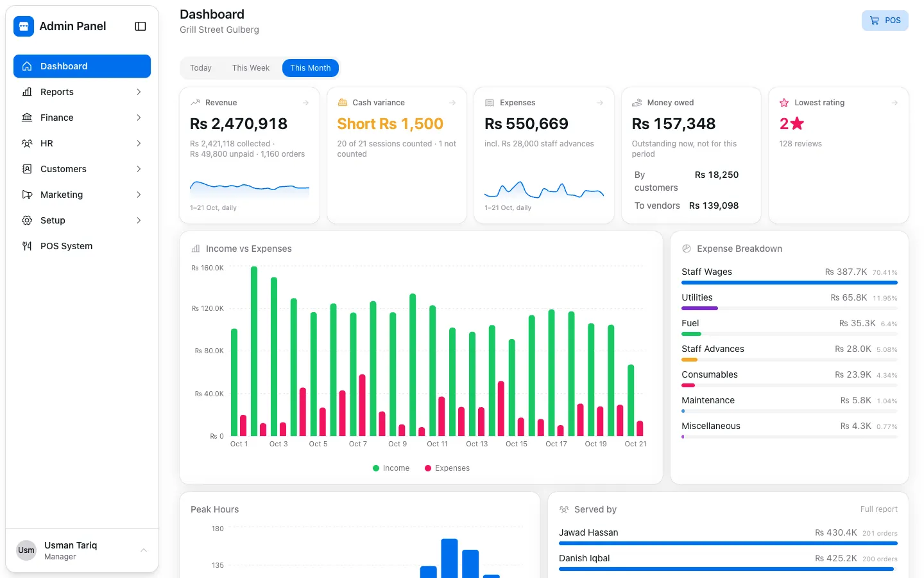Open the Usman Tariq user menu chevron
The image size is (924, 578).
tap(144, 550)
